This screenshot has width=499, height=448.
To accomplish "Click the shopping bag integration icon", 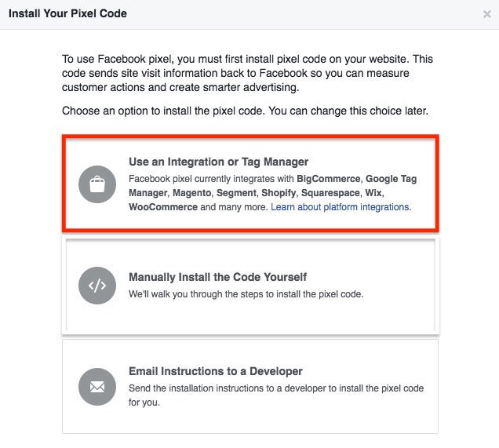I will point(97,184).
